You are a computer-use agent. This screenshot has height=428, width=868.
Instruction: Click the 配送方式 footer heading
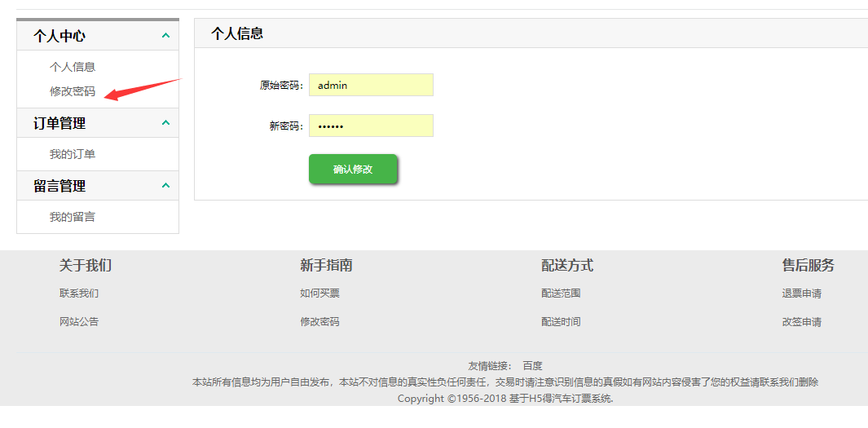(567, 265)
